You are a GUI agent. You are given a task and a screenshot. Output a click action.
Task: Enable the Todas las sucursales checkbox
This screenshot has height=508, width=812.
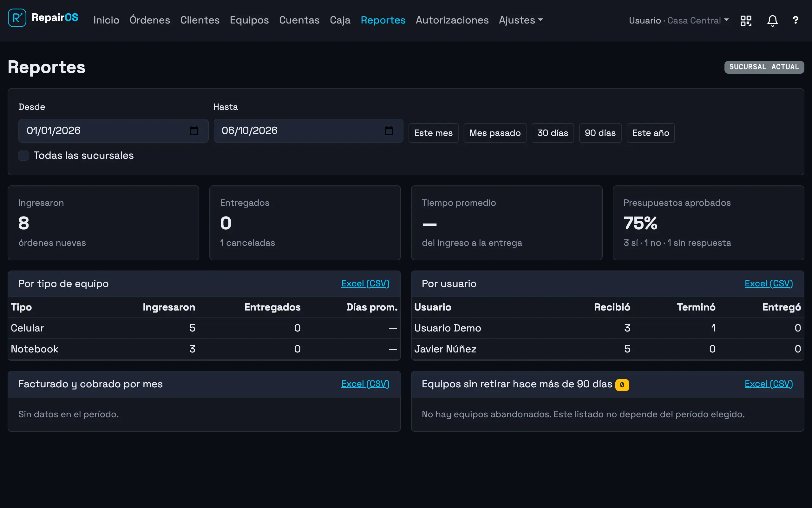tap(23, 156)
